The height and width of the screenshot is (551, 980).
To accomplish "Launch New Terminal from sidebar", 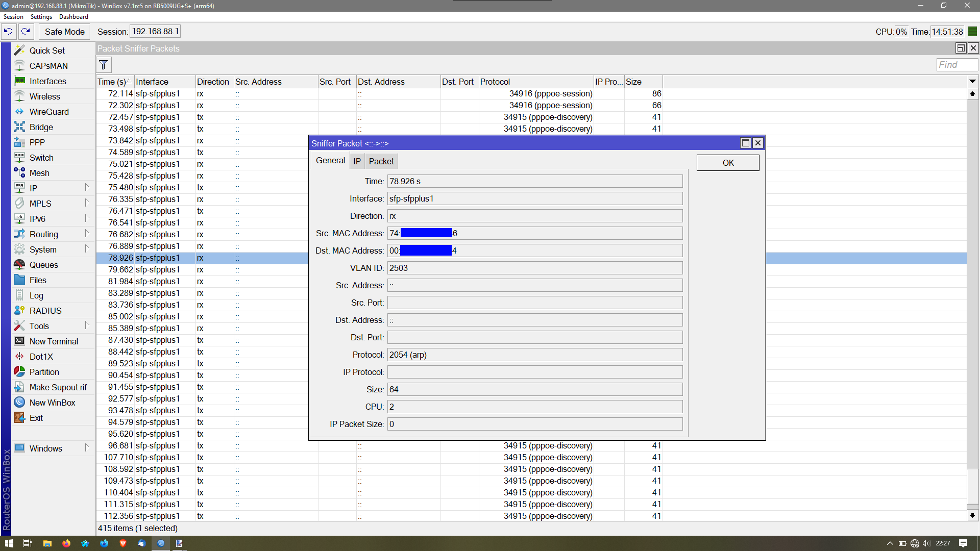I will (x=54, y=341).
